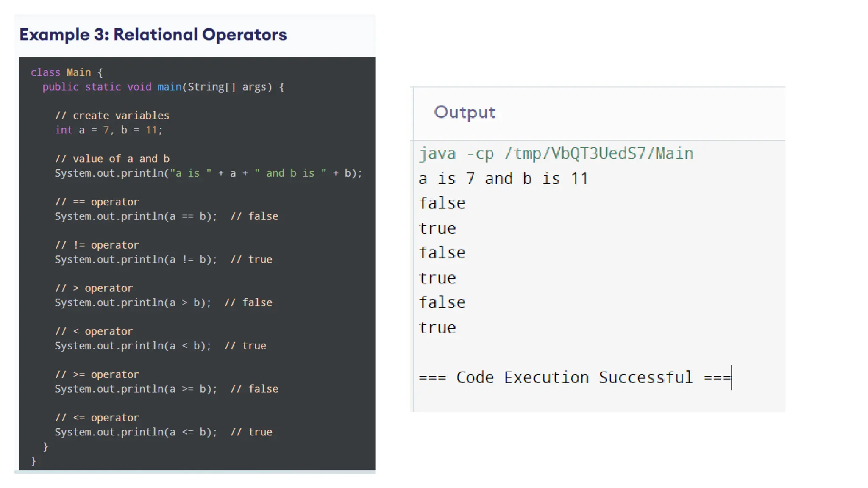Viewport: 868px width, 488px height.
Task: Click the Output panel title
Action: click(x=465, y=112)
